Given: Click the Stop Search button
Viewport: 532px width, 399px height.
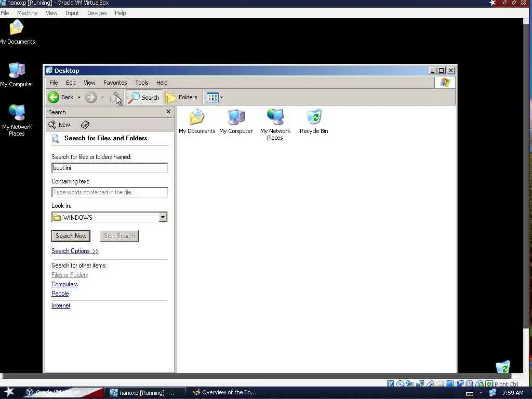Looking at the screenshot, I should (x=119, y=236).
